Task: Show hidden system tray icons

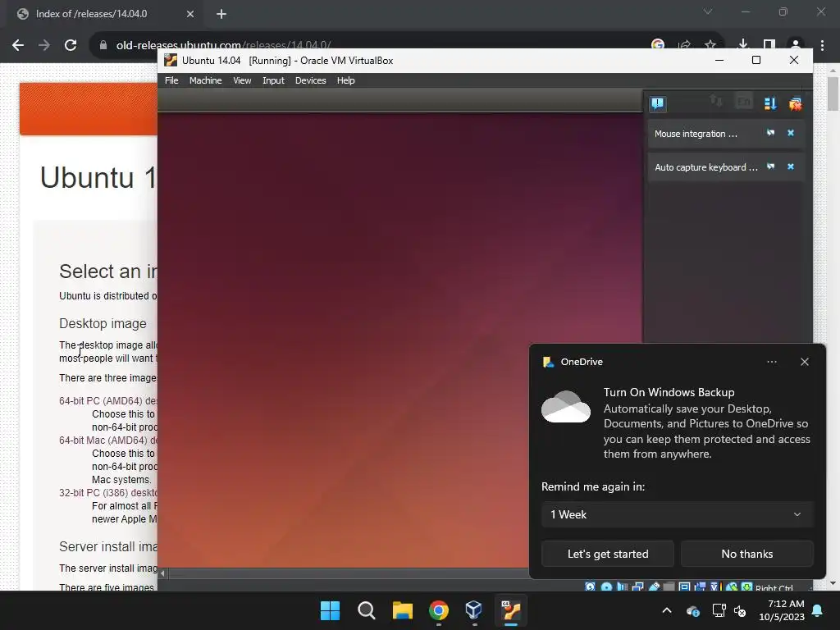Action: [x=666, y=610]
